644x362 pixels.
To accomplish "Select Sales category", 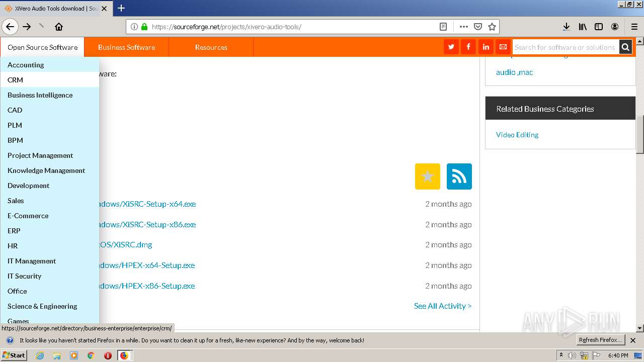I will click(x=50, y=201).
